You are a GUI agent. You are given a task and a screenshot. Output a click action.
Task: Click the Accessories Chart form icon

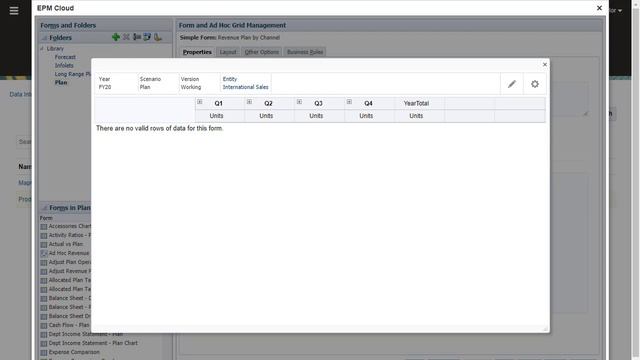pyautogui.click(x=44, y=227)
